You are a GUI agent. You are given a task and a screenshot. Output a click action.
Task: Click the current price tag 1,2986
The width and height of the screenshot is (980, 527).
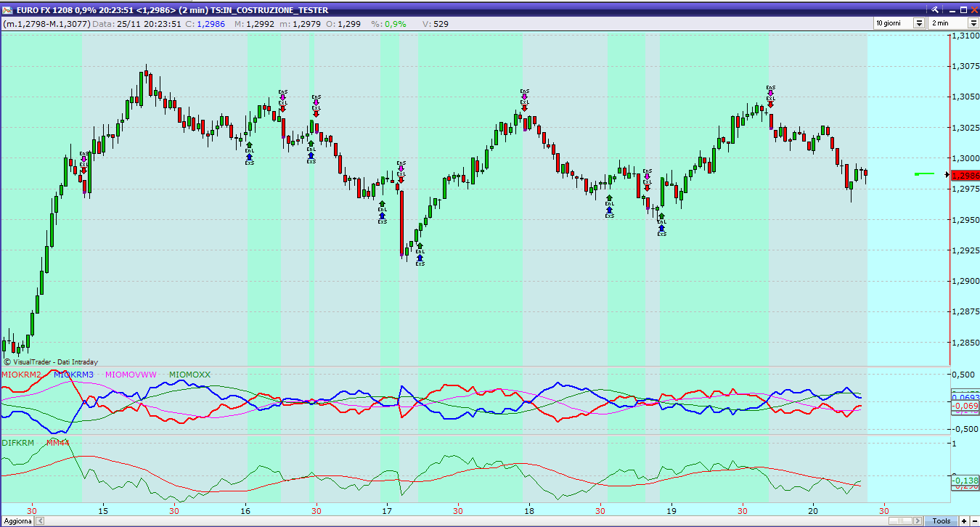click(965, 175)
